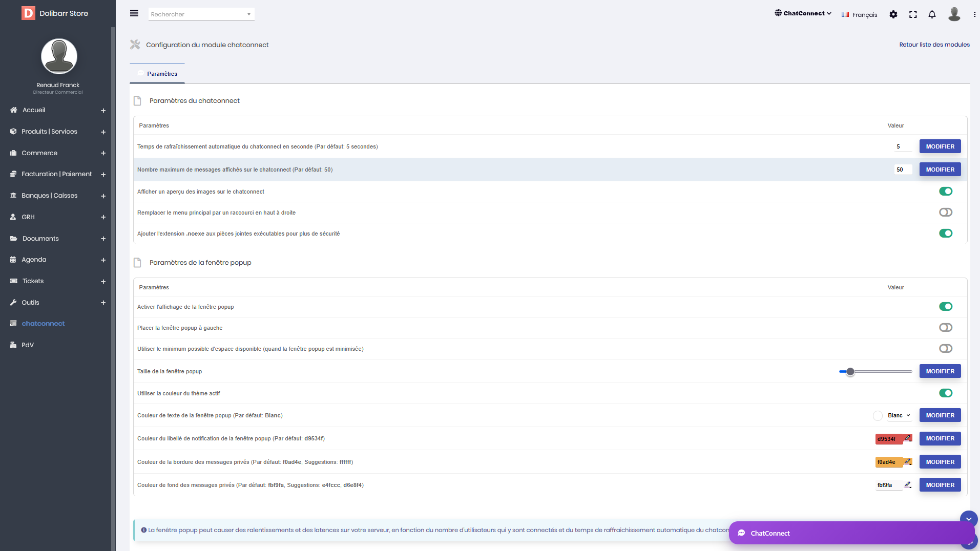Enable minimum space usage toggle for minimized popup

pos(946,348)
